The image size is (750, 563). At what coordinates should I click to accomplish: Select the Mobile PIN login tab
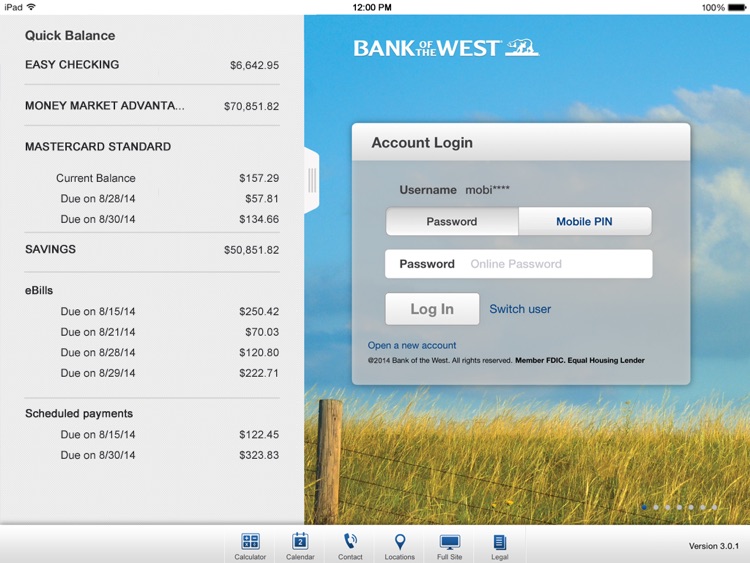(x=585, y=221)
